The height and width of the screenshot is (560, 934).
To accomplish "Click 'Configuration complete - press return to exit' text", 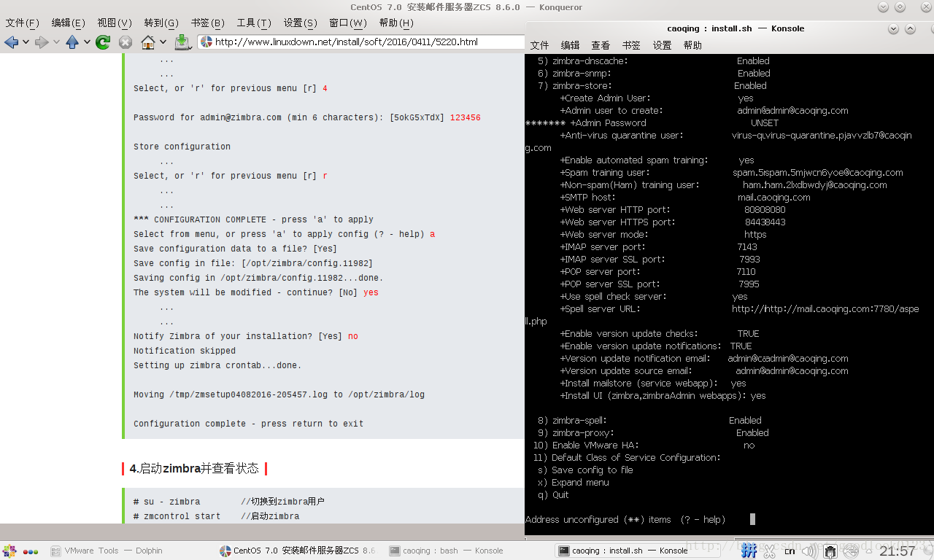I will click(248, 424).
